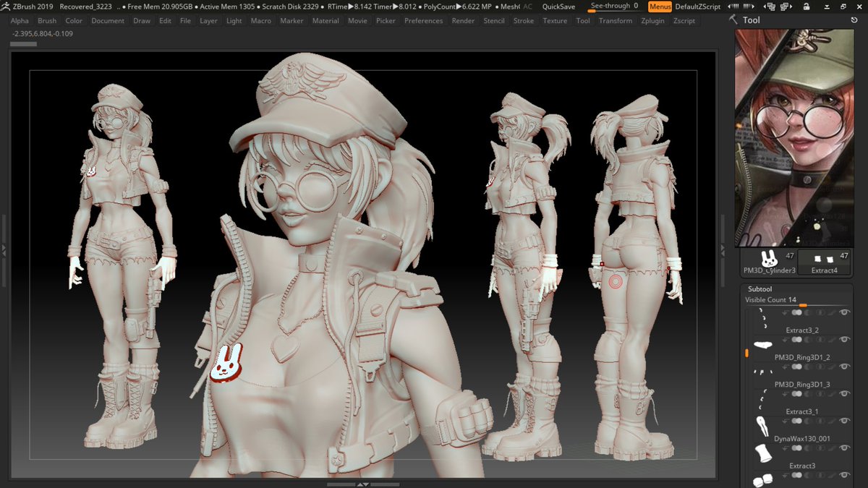Image resolution: width=868 pixels, height=488 pixels.
Task: Click polypaint brush icon on PM3D_Ring3D1_2 row
Action: (x=832, y=339)
